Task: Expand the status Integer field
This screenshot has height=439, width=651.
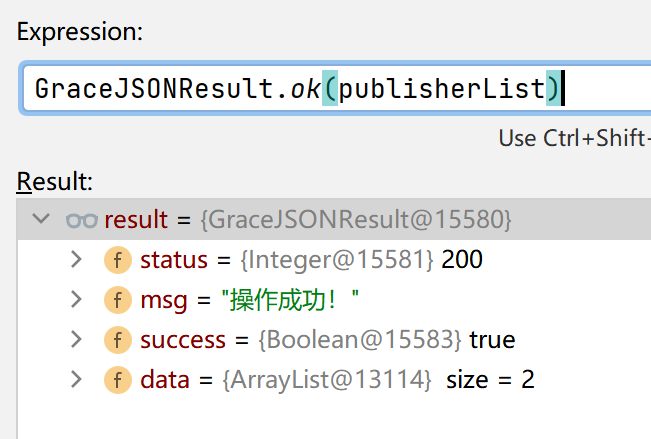Action: tap(76, 260)
